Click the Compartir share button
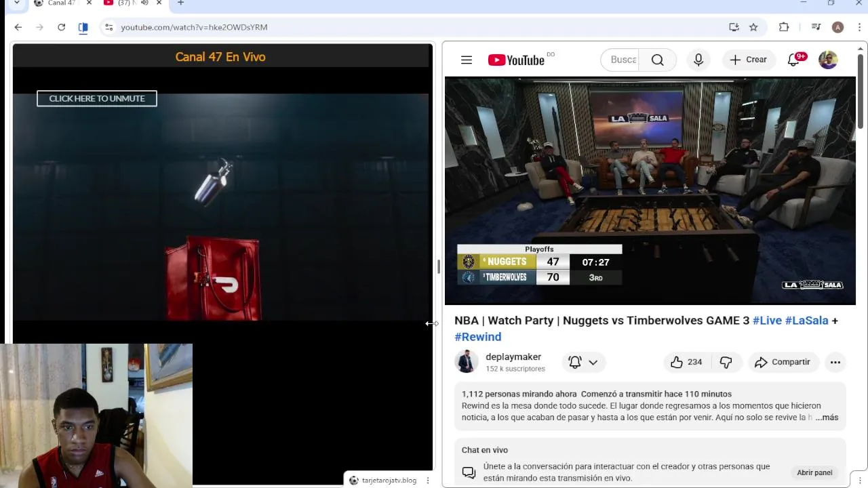 pyautogui.click(x=782, y=362)
